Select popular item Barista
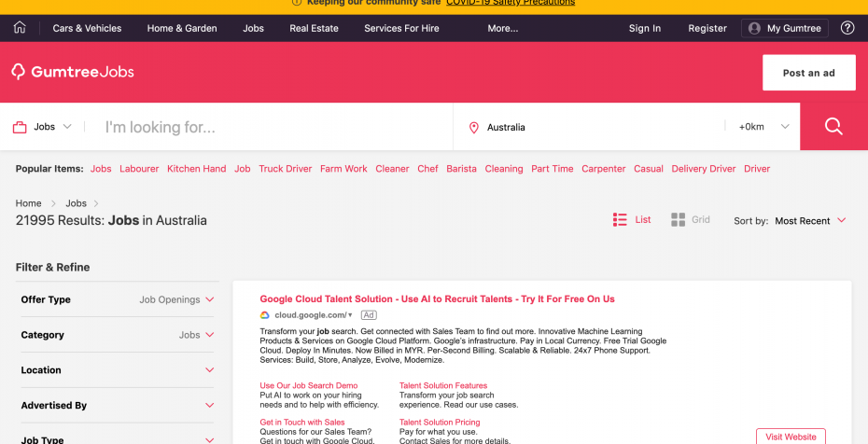Viewport: 868px width, 444px height. [461, 169]
